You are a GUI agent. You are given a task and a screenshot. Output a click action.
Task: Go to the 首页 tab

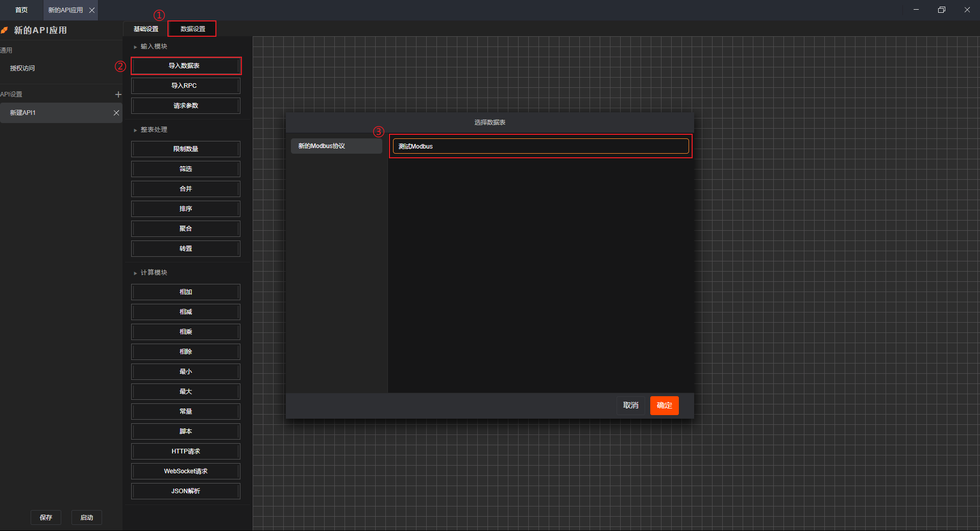tap(21, 10)
